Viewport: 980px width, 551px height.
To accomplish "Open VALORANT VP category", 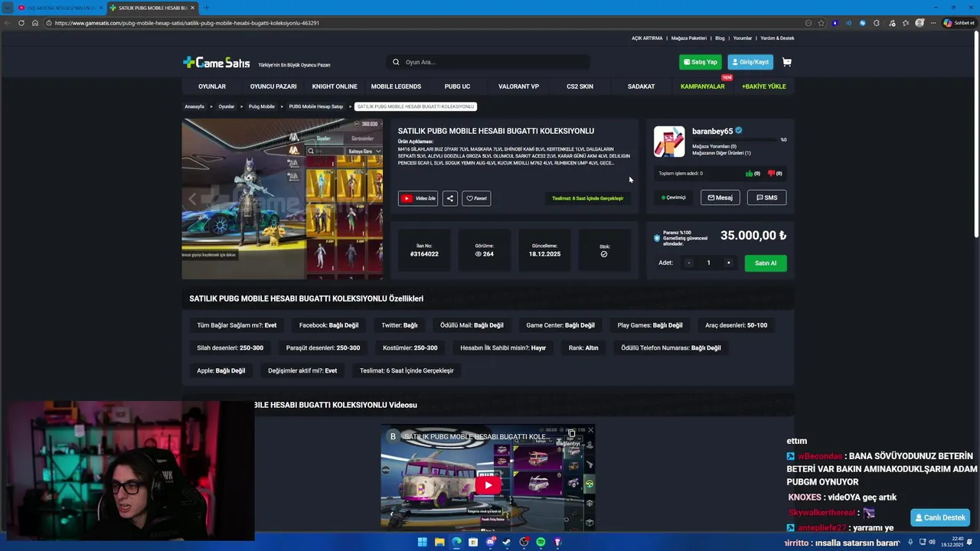I will pyautogui.click(x=518, y=86).
